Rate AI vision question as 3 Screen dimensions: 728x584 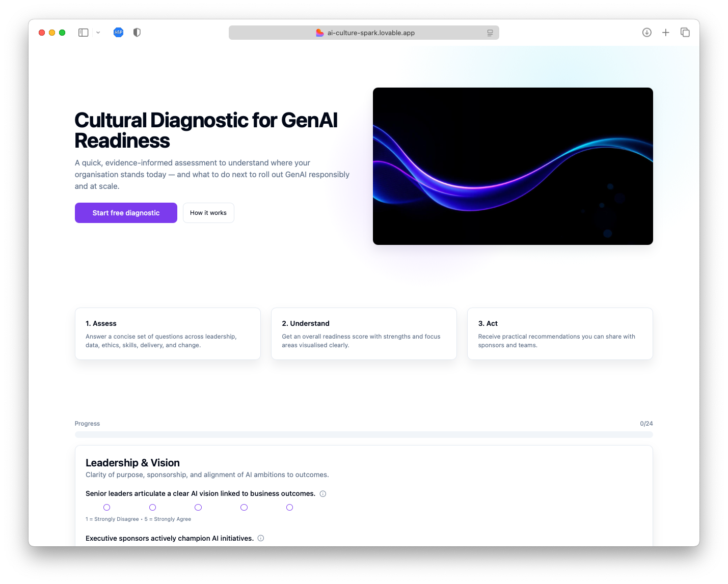(x=198, y=508)
